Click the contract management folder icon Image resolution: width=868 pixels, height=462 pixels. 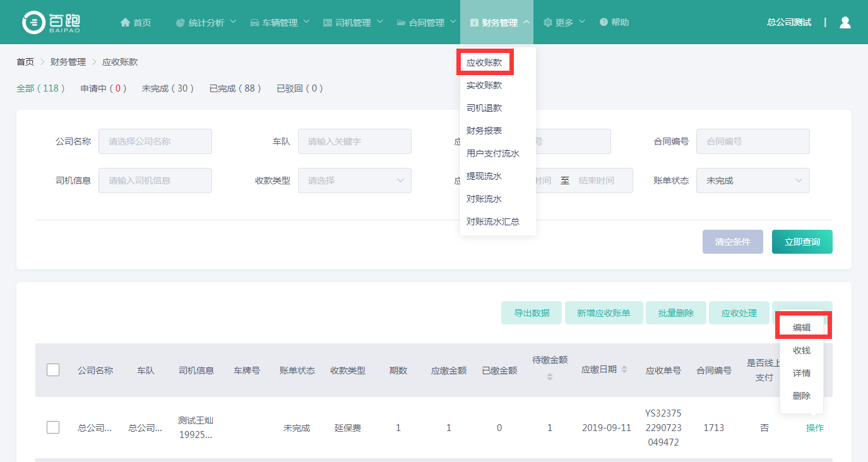coord(401,23)
